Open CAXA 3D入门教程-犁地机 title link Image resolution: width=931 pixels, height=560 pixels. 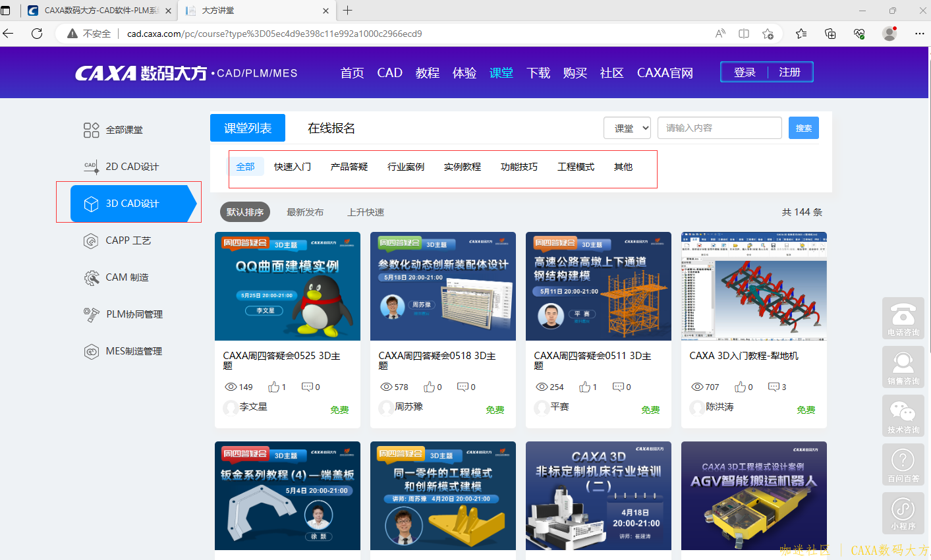[x=744, y=356]
